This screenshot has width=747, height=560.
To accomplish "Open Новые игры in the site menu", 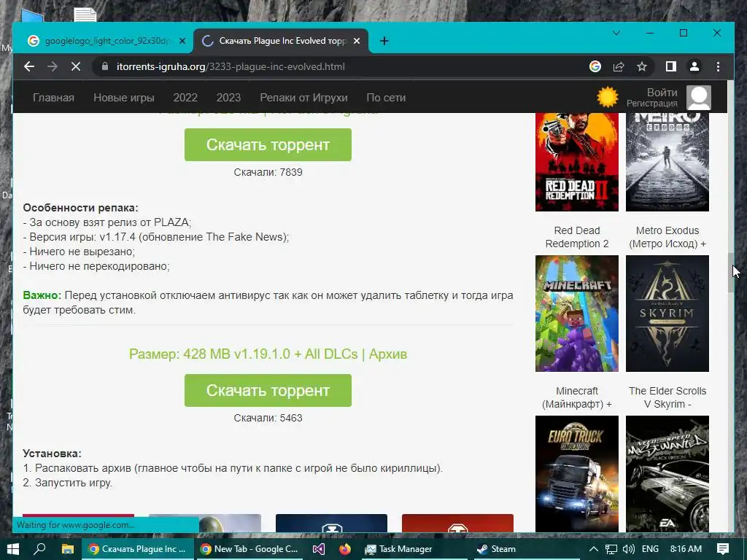I will pos(124,98).
